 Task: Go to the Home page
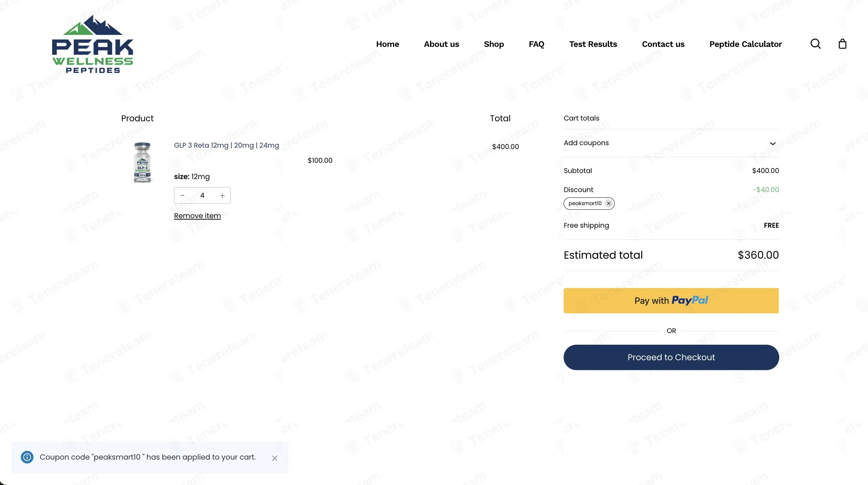pos(387,44)
